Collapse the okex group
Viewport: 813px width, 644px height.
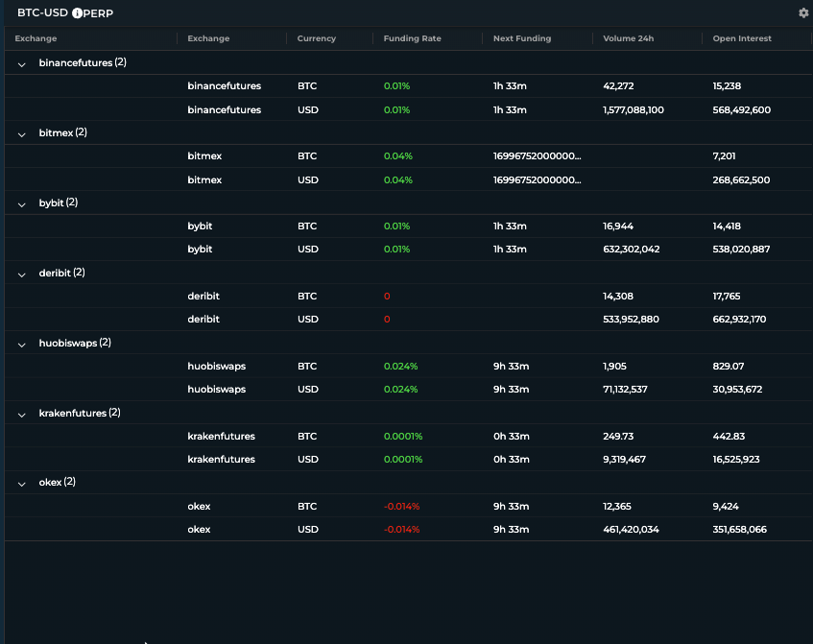point(22,484)
